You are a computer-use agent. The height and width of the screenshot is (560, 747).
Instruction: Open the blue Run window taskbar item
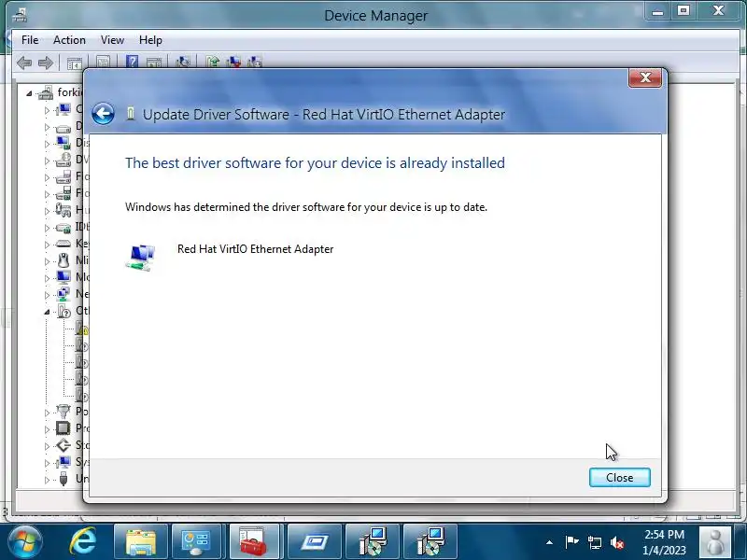314,542
